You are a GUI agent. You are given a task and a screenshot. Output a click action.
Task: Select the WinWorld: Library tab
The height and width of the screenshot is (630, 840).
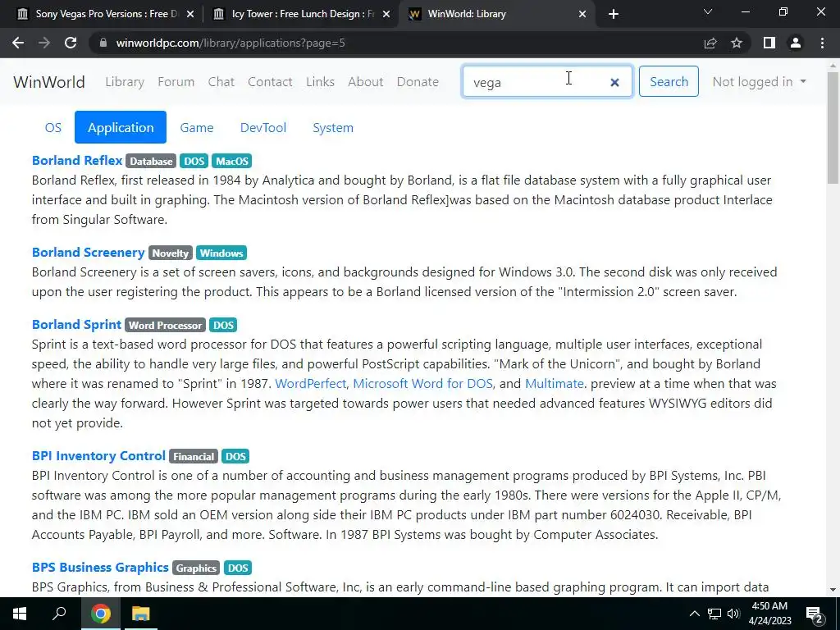tap(496, 14)
